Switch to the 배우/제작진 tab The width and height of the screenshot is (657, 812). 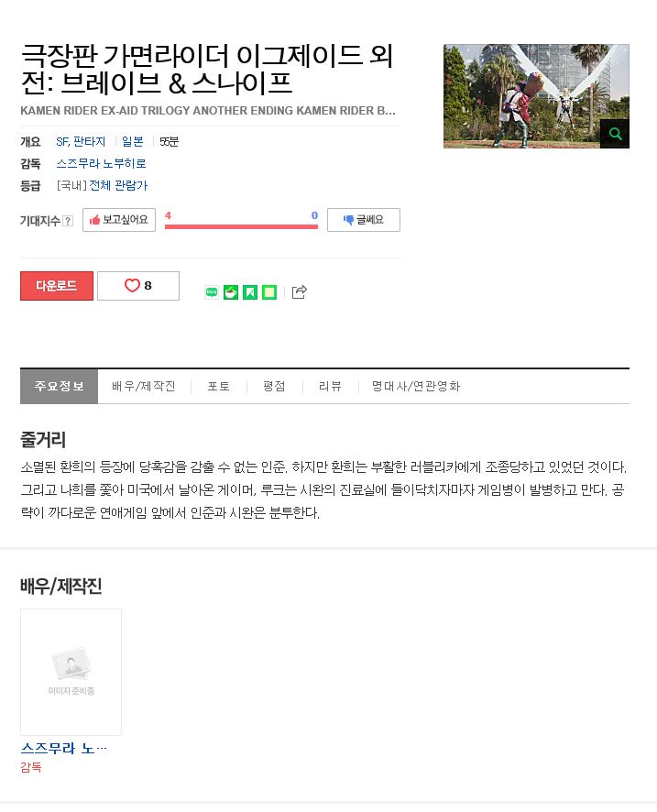pos(144,387)
